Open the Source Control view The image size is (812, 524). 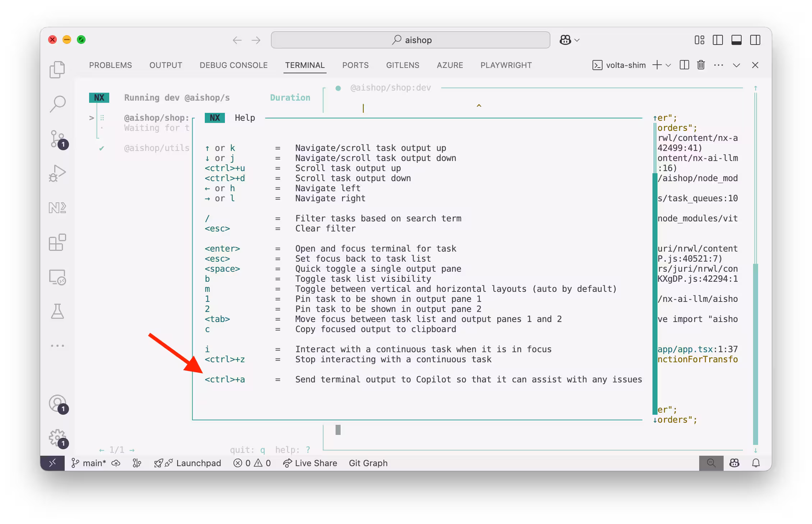pos(57,139)
